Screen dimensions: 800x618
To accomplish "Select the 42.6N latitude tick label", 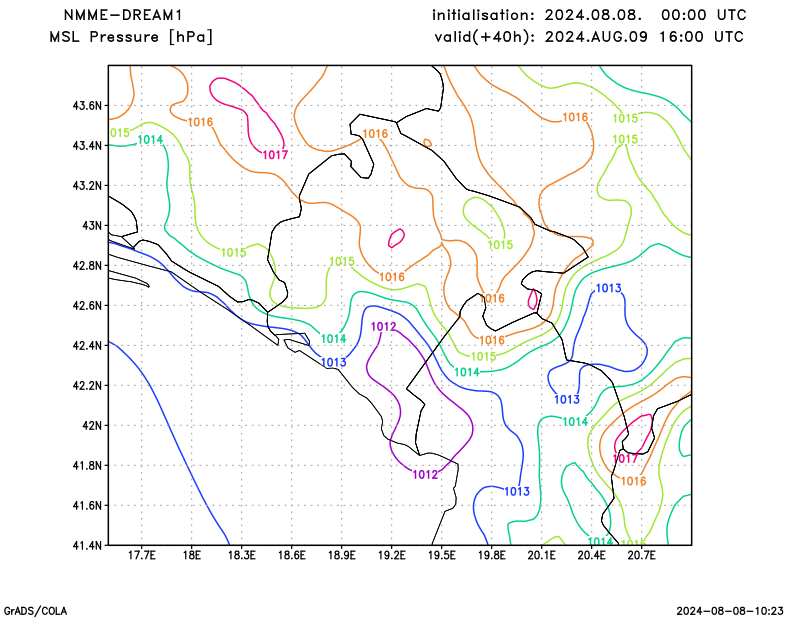I will 88,305.
